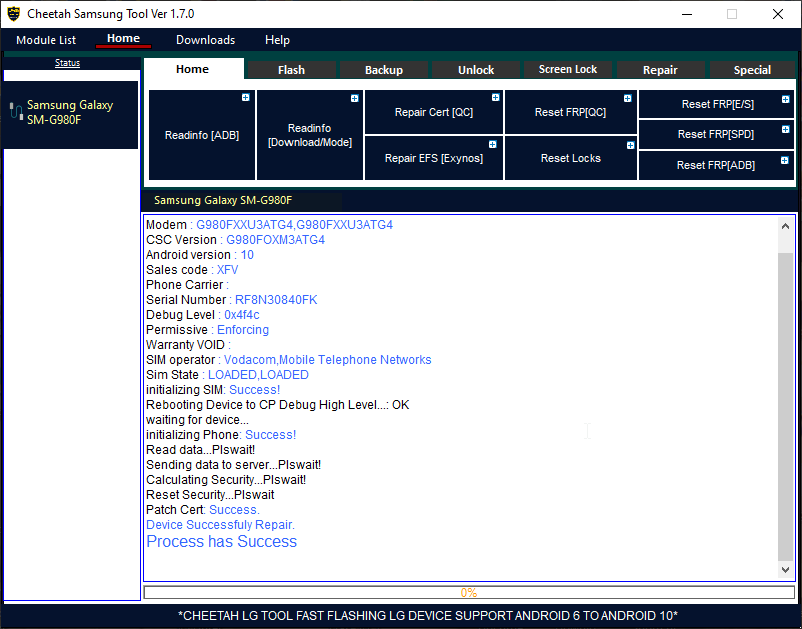Viewport: 802px width, 629px height.
Task: Click the Repair Cert [QC] button
Action: click(x=434, y=112)
